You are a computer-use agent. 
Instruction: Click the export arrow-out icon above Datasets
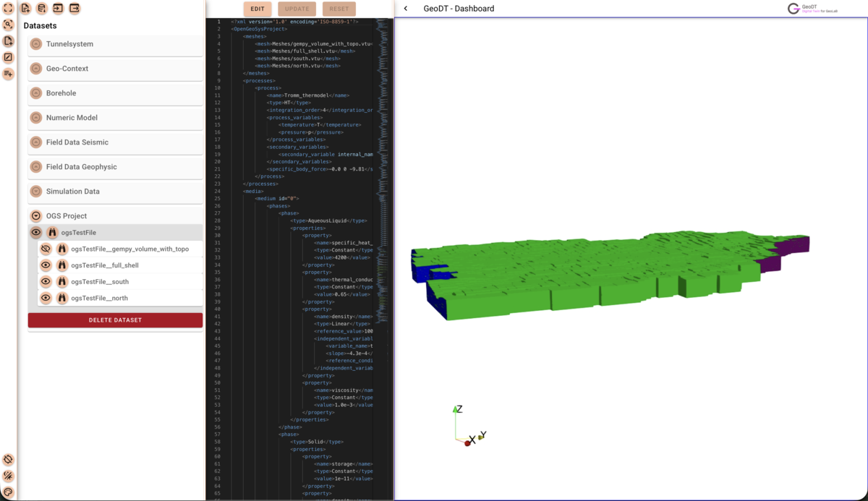(x=74, y=8)
